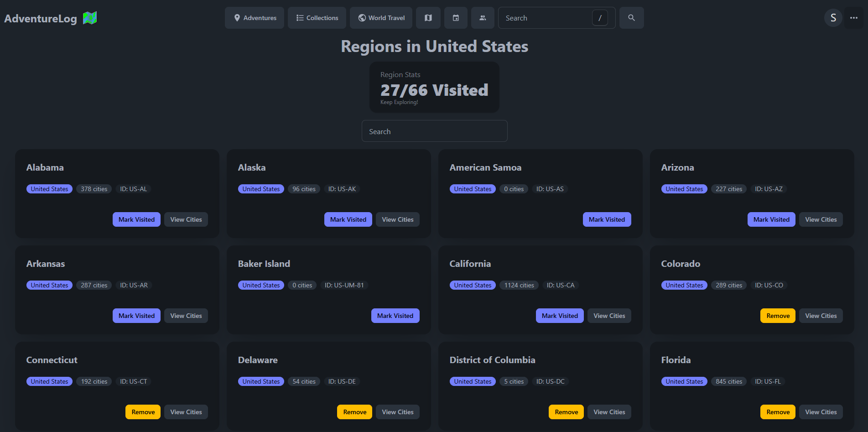Open the three-dot overflow menu
The image size is (868, 432).
(854, 18)
